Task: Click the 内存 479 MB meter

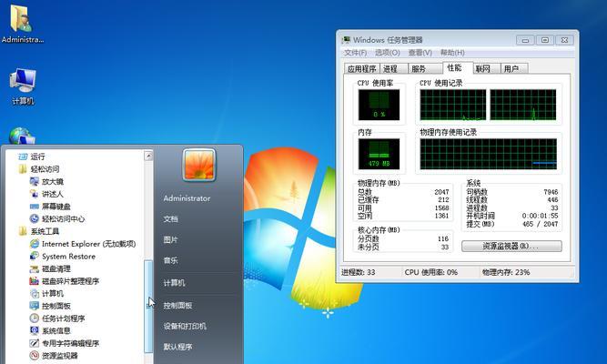Action: [379, 154]
